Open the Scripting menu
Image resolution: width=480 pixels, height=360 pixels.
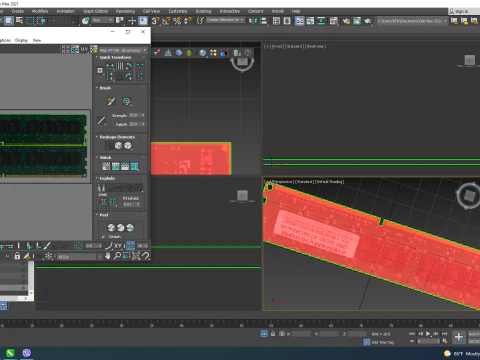(203, 11)
